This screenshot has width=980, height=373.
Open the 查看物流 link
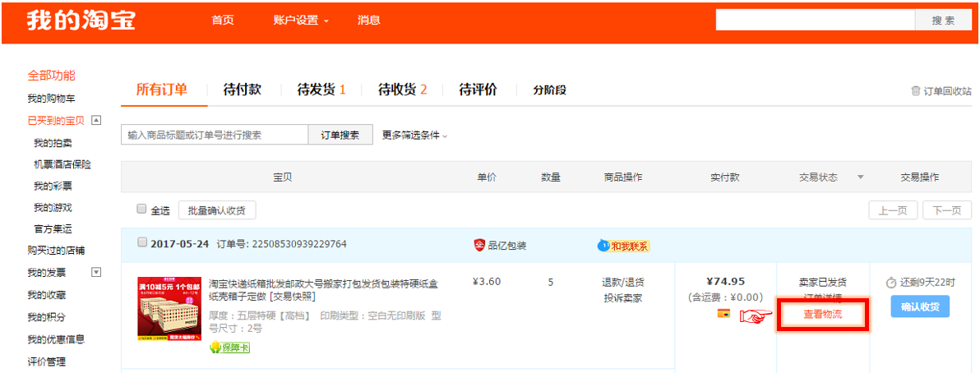[822, 315]
